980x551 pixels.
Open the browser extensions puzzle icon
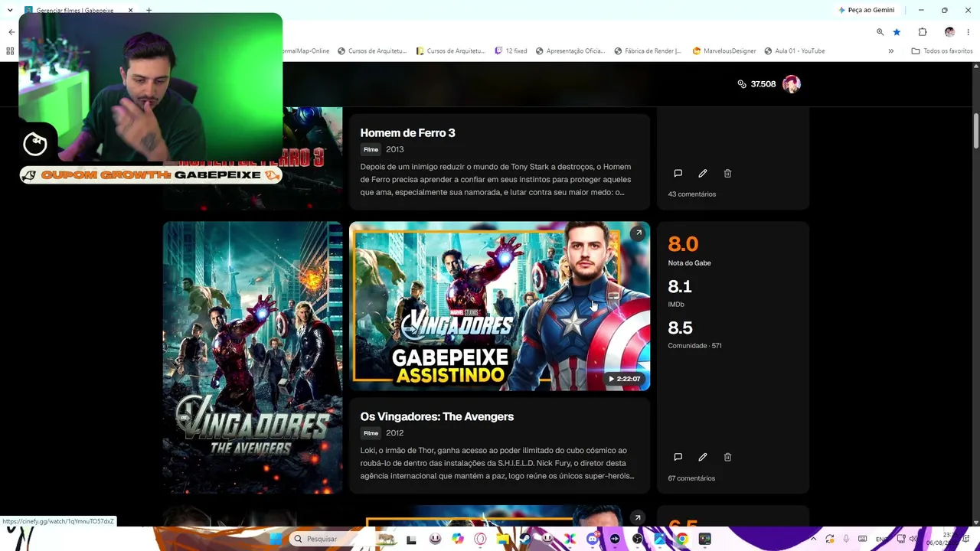click(x=923, y=32)
